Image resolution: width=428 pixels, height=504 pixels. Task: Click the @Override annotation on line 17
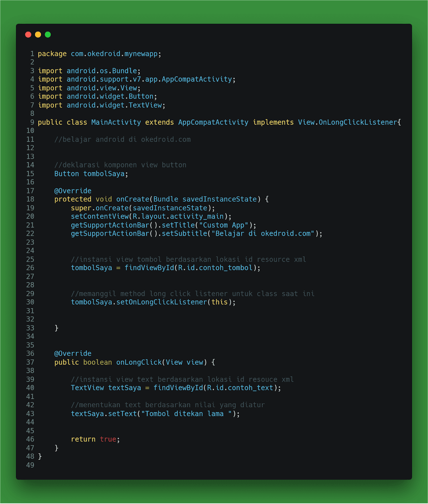click(x=73, y=191)
